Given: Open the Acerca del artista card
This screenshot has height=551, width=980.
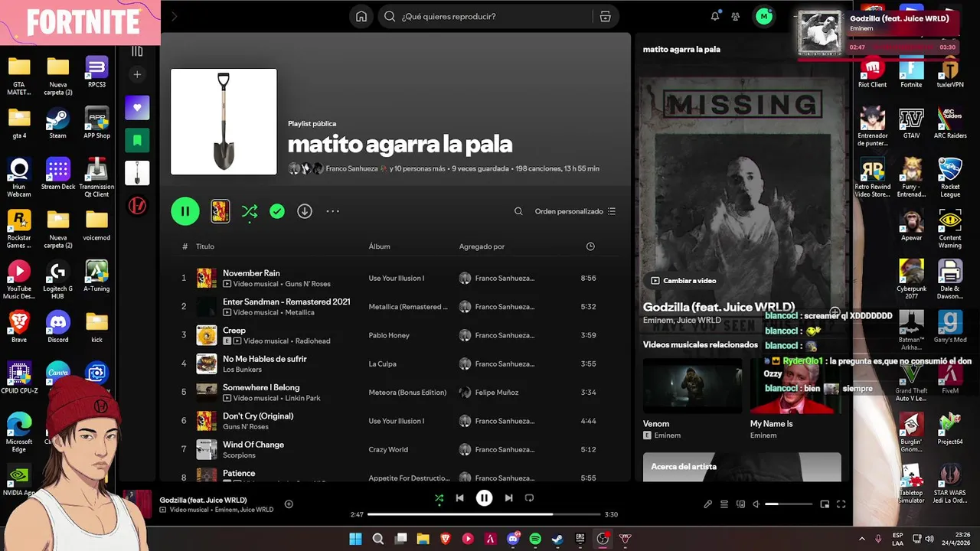Looking at the screenshot, I should 741,467.
